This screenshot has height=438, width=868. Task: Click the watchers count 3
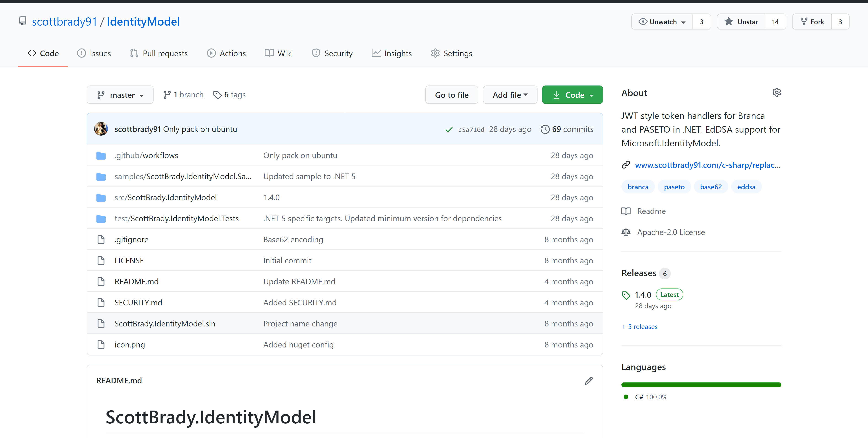pyautogui.click(x=702, y=21)
